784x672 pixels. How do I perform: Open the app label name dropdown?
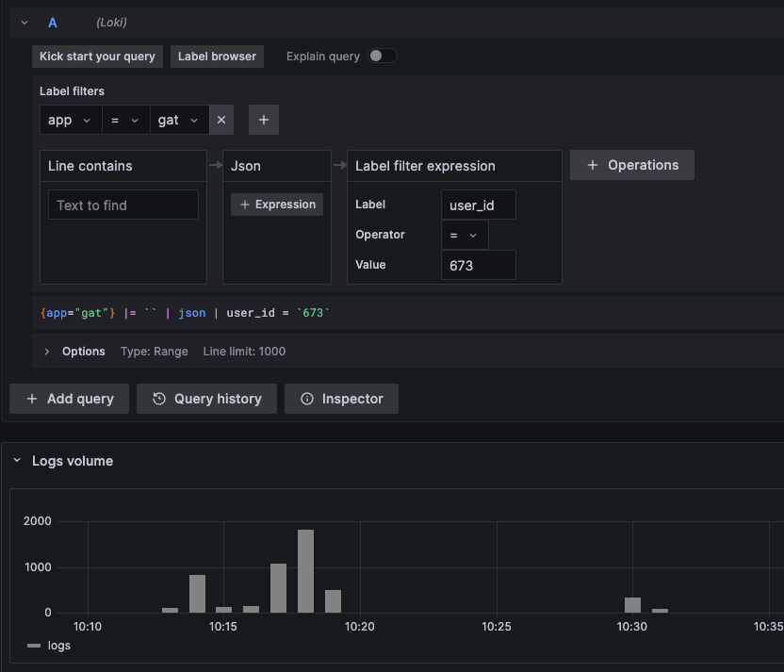coord(70,120)
